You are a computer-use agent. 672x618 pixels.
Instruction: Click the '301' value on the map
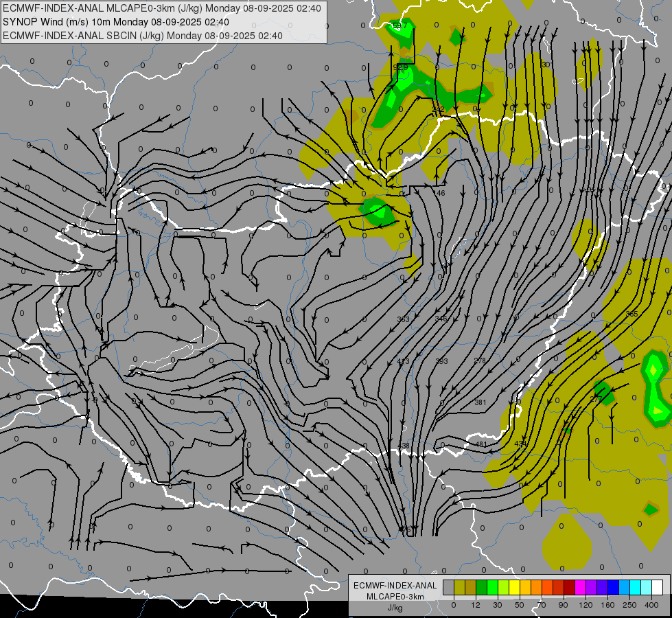tap(546, 65)
